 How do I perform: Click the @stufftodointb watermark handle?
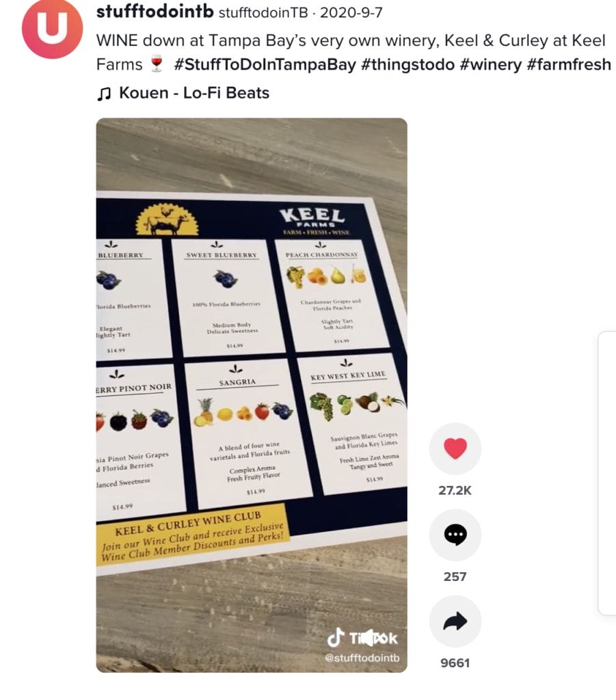tap(362, 658)
